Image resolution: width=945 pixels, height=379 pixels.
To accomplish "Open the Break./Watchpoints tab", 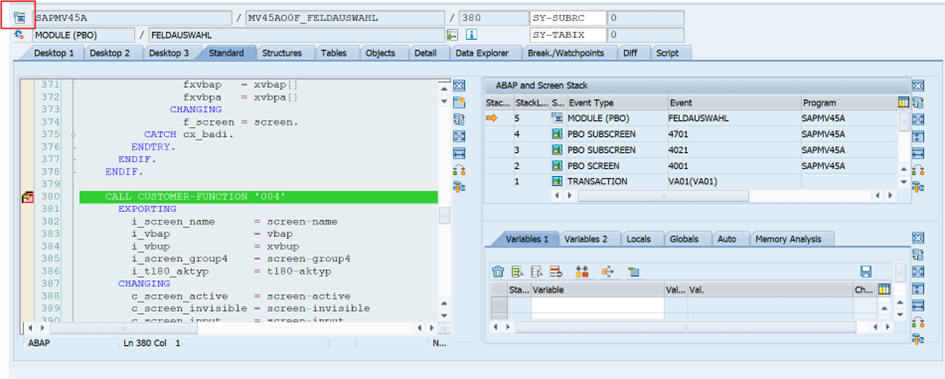I will pos(565,53).
